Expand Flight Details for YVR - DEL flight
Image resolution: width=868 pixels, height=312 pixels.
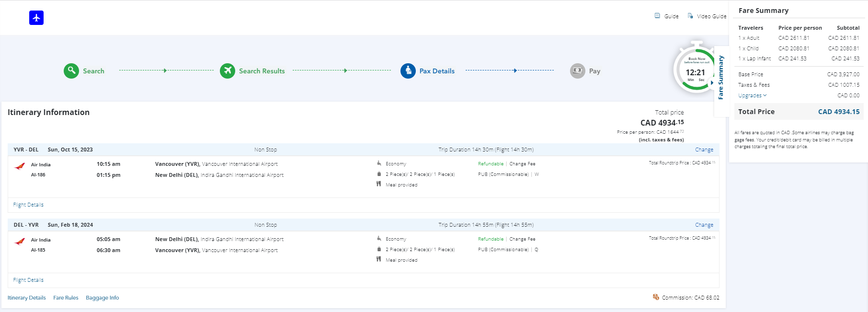[x=28, y=205]
